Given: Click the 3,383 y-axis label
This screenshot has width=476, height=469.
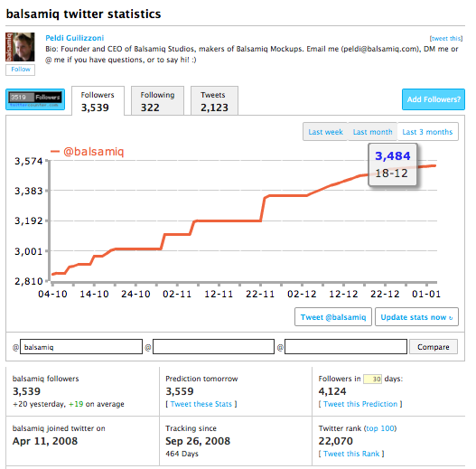Looking at the screenshot, I should 29,191.
